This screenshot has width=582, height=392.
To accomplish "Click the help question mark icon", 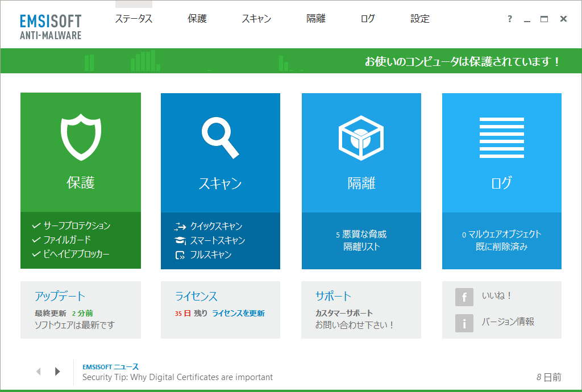I will [509, 19].
